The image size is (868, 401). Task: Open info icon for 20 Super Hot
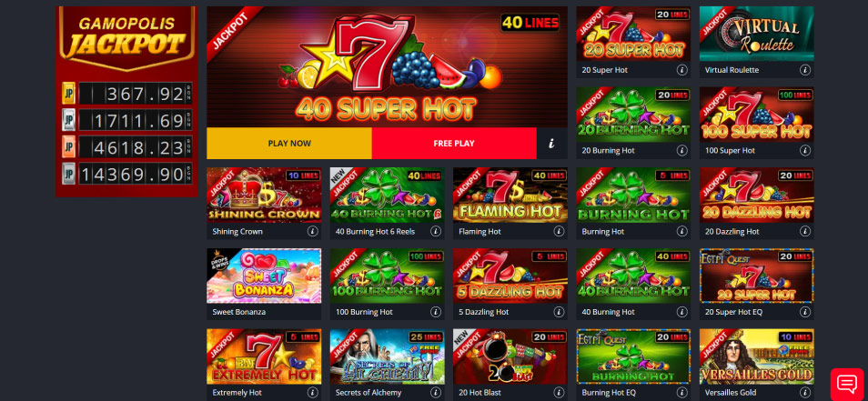682,70
